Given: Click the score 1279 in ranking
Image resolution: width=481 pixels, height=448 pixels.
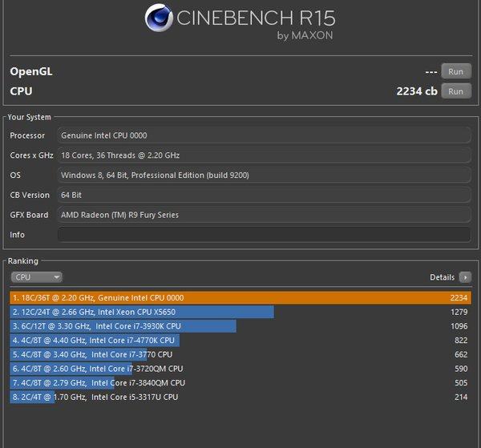Looking at the screenshot, I should click(x=459, y=312).
